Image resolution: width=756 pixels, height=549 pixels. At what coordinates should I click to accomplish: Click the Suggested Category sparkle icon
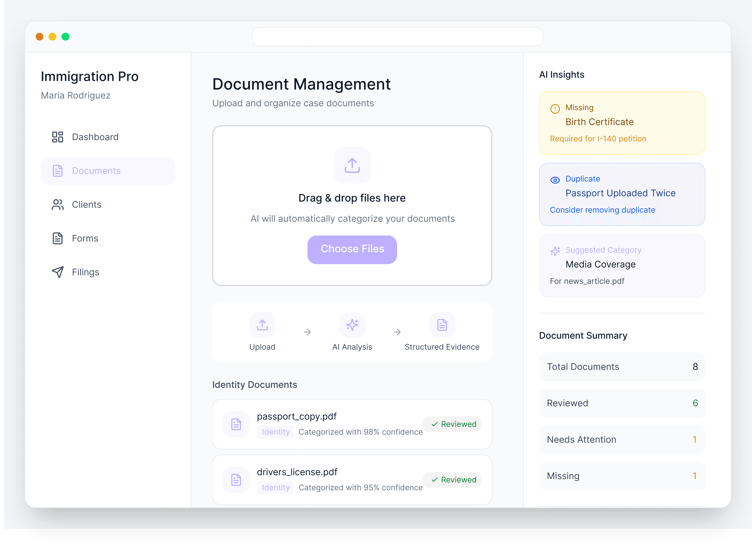click(555, 251)
